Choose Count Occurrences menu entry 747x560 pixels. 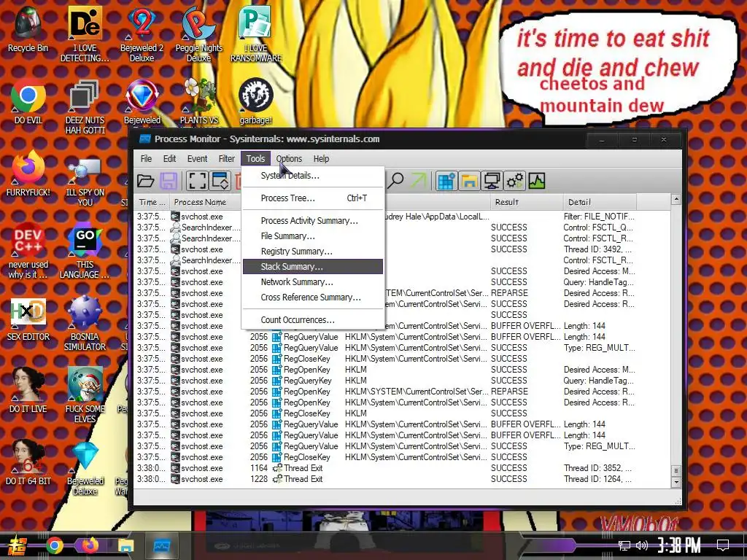coord(312,319)
